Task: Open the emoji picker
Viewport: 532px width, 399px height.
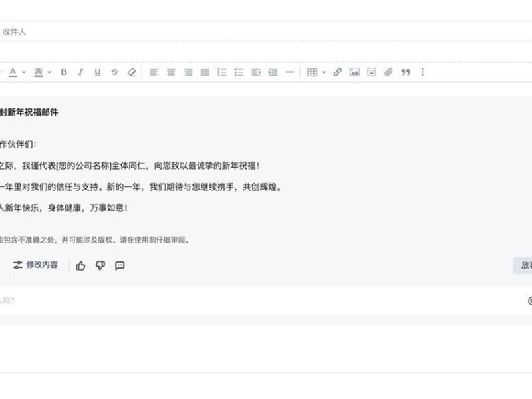Action: (x=372, y=72)
